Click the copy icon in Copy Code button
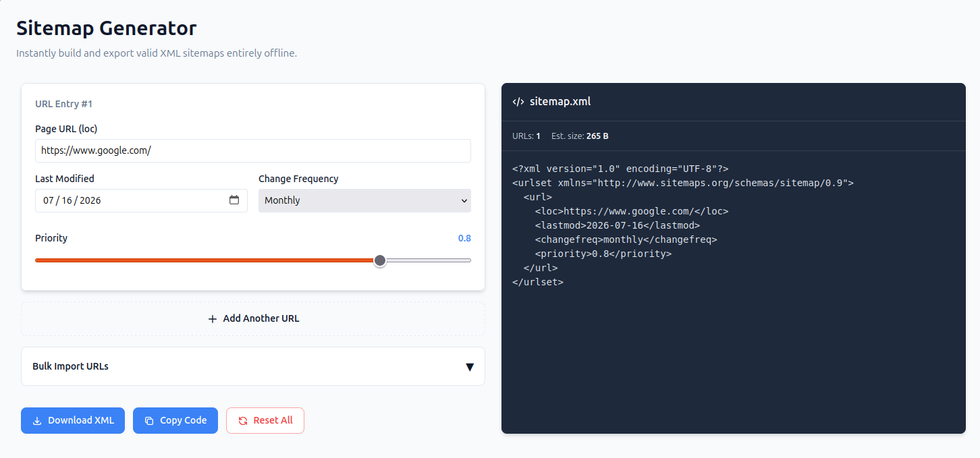 coord(149,420)
